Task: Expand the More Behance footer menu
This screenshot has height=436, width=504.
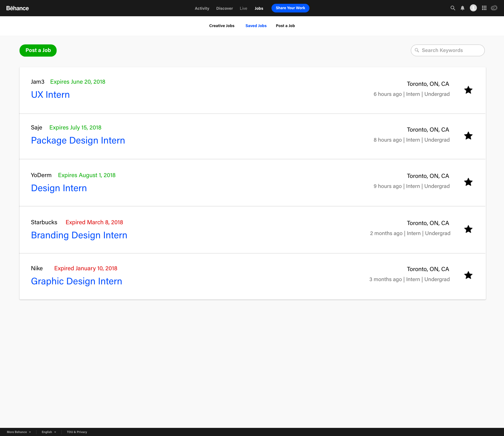Action: pos(19,432)
